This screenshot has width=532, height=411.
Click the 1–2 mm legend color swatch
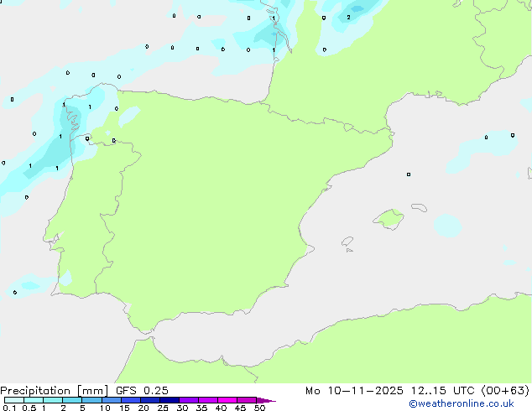[x=53, y=400]
